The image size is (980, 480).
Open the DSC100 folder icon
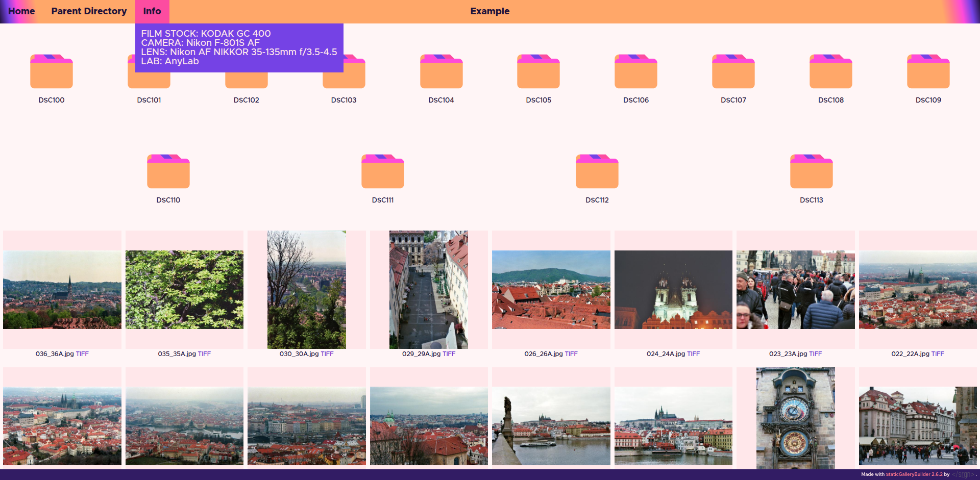click(x=51, y=72)
